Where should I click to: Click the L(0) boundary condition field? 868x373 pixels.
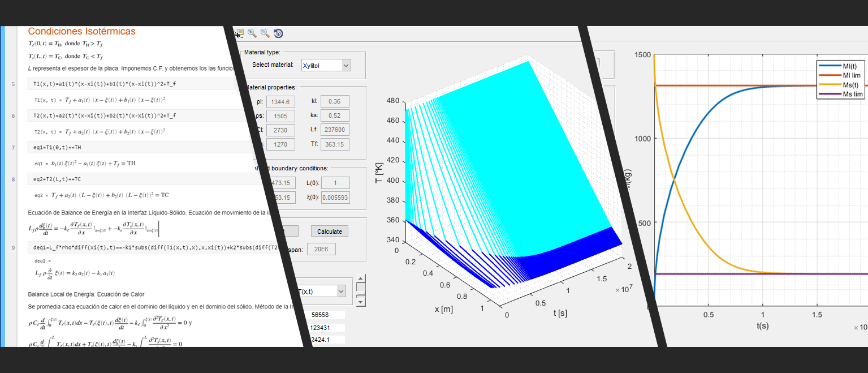[x=335, y=183]
